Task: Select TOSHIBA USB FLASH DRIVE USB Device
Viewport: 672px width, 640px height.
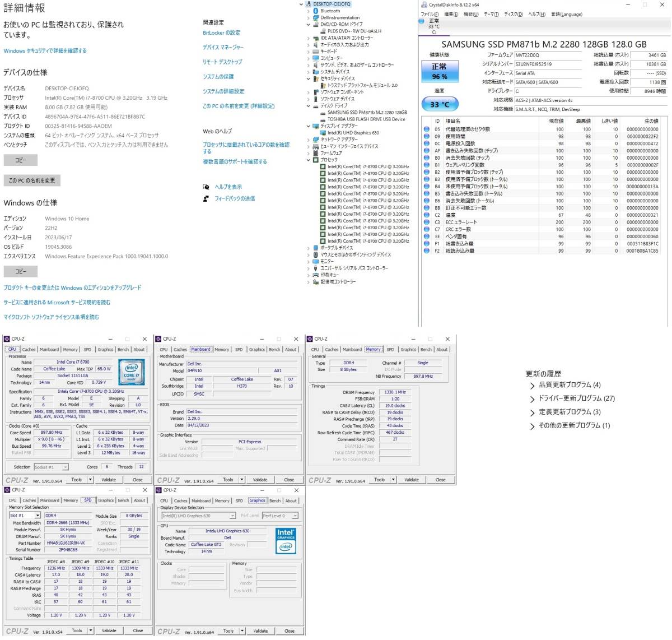Action: tap(366, 119)
